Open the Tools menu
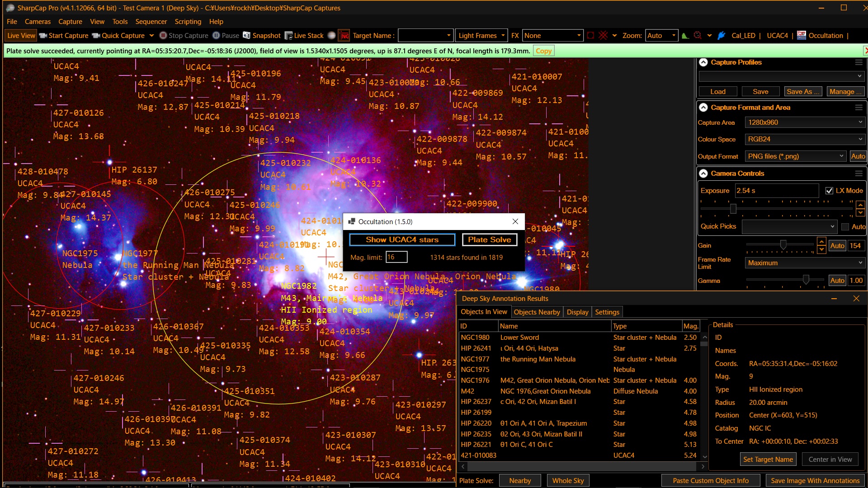 click(x=120, y=22)
